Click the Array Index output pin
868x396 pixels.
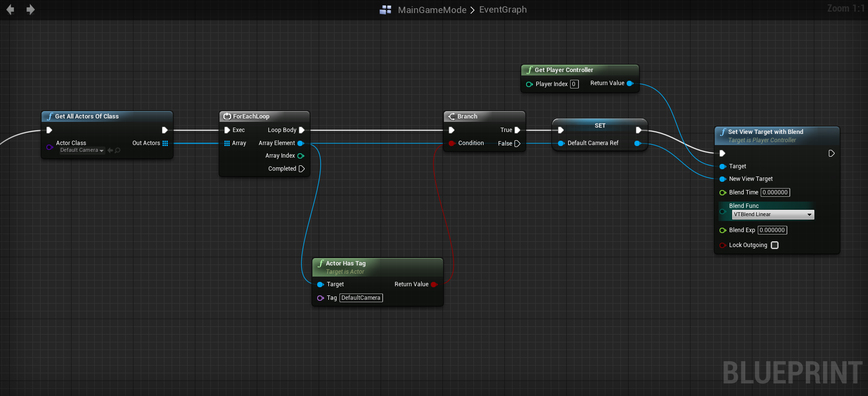[300, 156]
